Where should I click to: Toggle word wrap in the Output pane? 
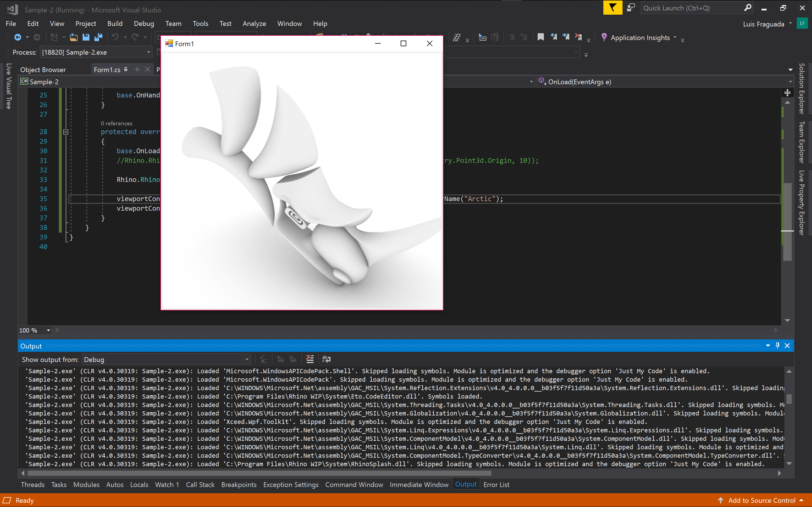(x=326, y=359)
